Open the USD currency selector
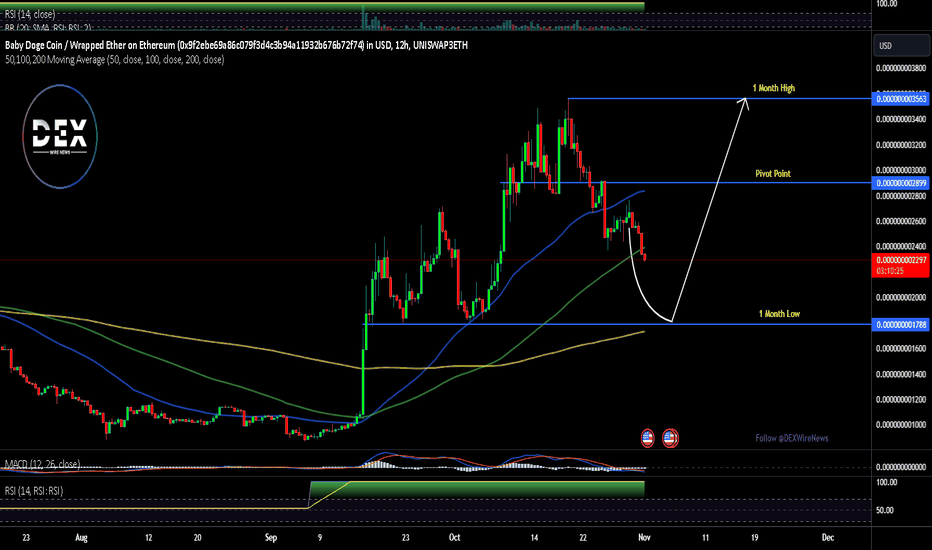Image resolution: width=932 pixels, height=550 pixels. click(900, 46)
